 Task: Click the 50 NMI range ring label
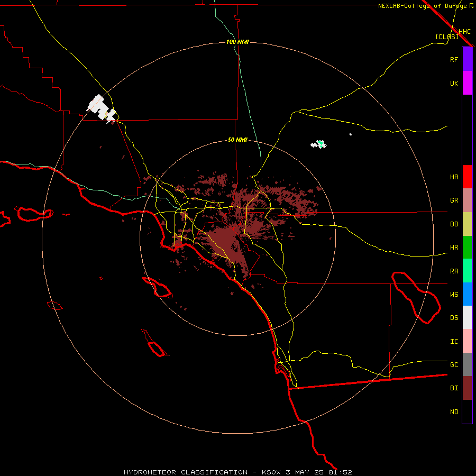237,140
